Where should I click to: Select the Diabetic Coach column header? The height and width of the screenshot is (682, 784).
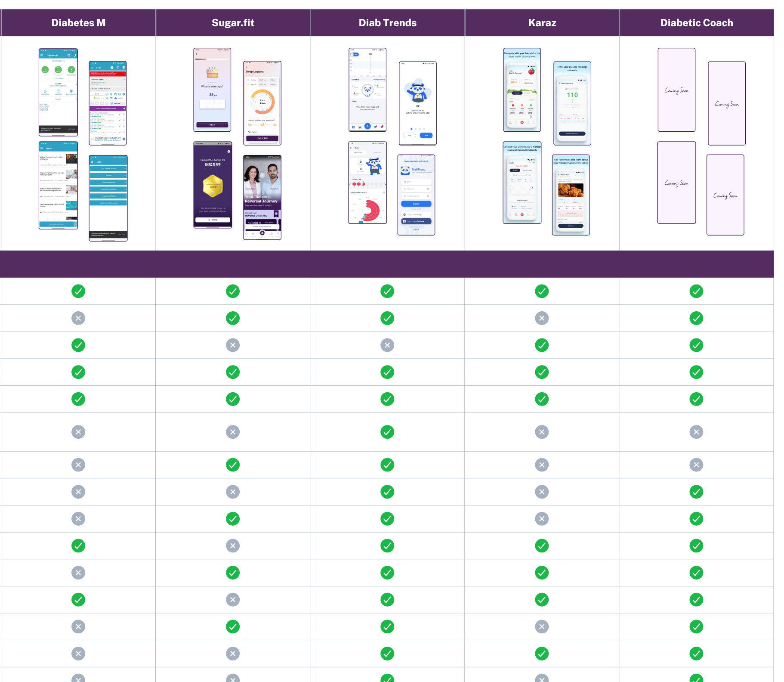pyautogui.click(x=697, y=23)
